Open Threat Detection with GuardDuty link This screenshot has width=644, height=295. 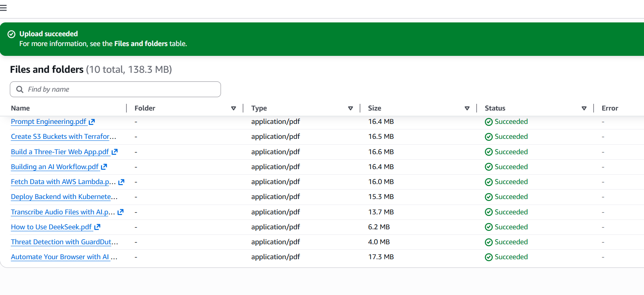(x=64, y=242)
